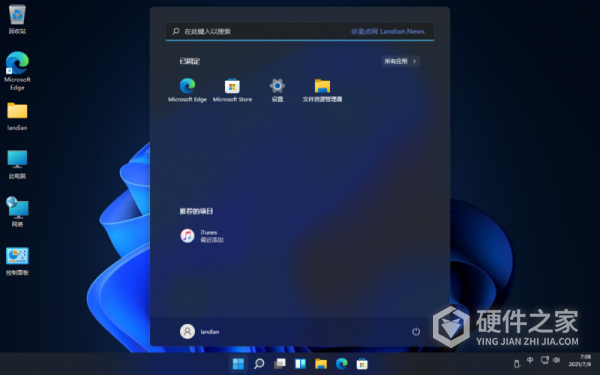Open the recommended iTunes item

(x=202, y=236)
